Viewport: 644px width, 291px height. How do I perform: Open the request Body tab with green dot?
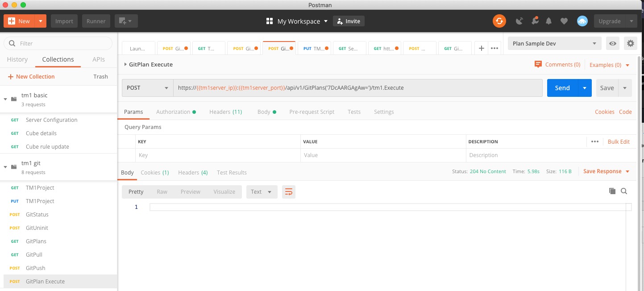(266, 112)
